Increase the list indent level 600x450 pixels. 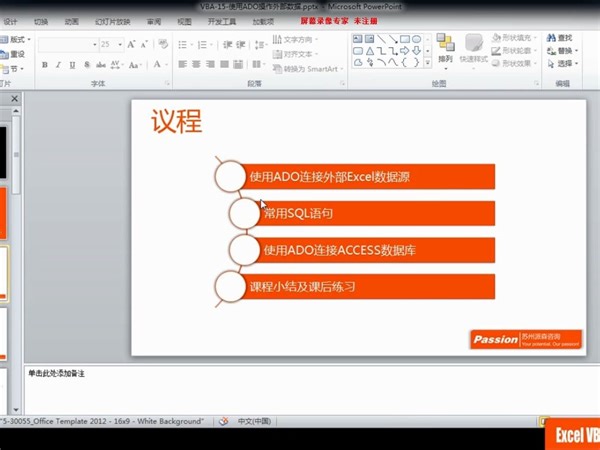[241, 45]
